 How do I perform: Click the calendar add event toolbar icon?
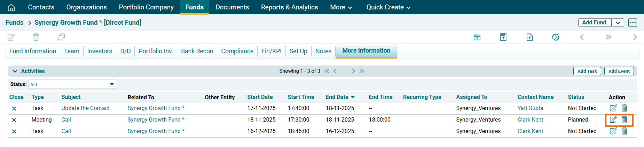click(477, 37)
